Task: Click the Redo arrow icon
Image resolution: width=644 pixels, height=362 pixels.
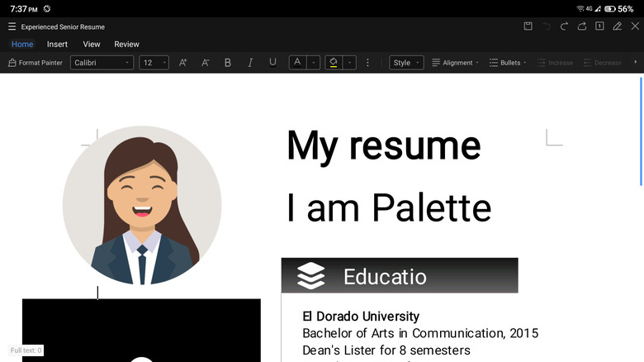Action: 564,26
